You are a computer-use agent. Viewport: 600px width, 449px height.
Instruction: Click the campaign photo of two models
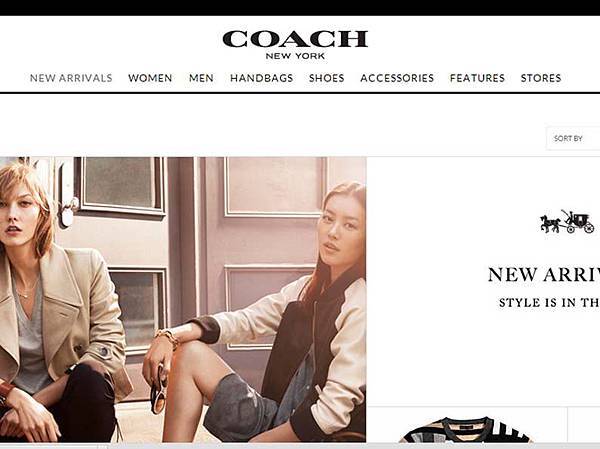[183, 299]
